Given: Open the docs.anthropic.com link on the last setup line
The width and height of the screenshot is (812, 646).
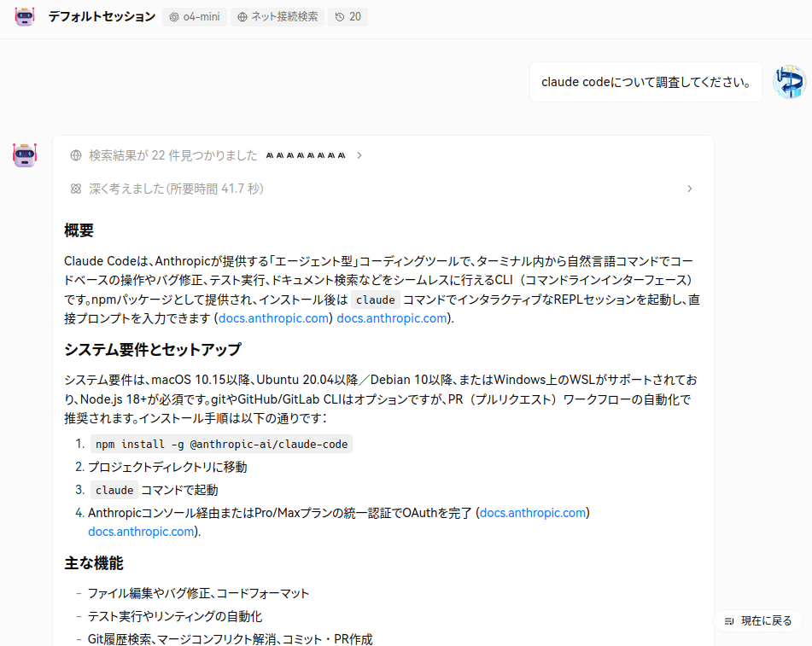Looking at the screenshot, I should [x=141, y=532].
